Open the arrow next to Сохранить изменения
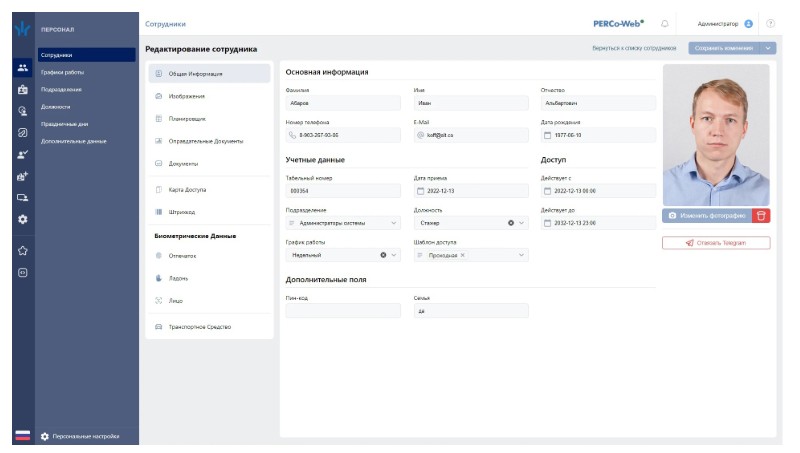This screenshot has width=800, height=453. click(x=767, y=48)
